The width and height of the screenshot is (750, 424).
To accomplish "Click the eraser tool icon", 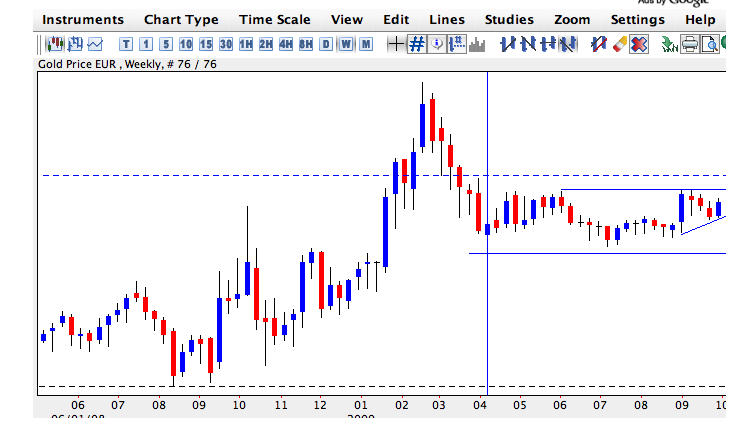I will coord(619,43).
